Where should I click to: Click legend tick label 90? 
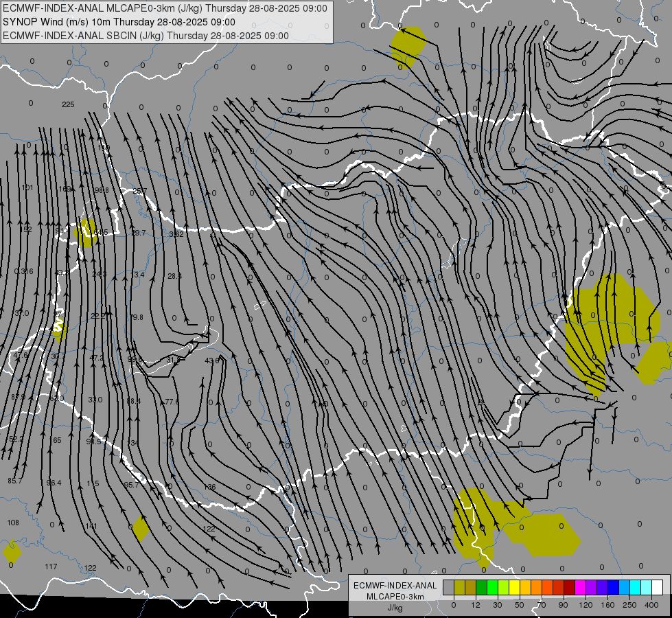(563, 605)
